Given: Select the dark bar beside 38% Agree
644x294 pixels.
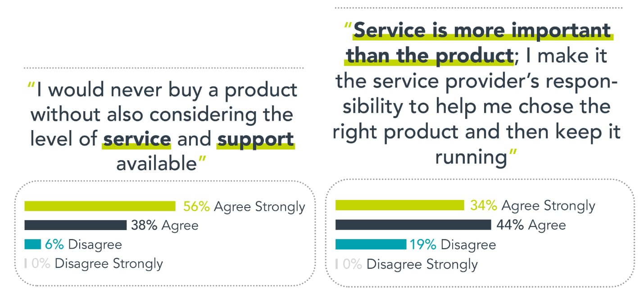Looking at the screenshot, I should pos(75,225).
